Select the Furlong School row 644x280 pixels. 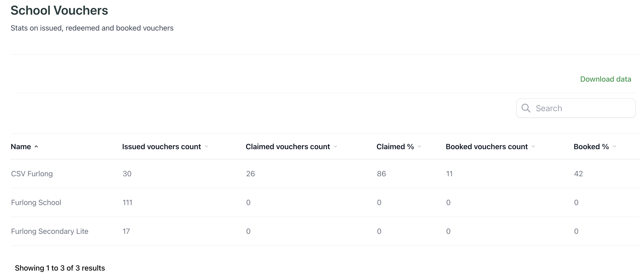pyautogui.click(x=36, y=202)
